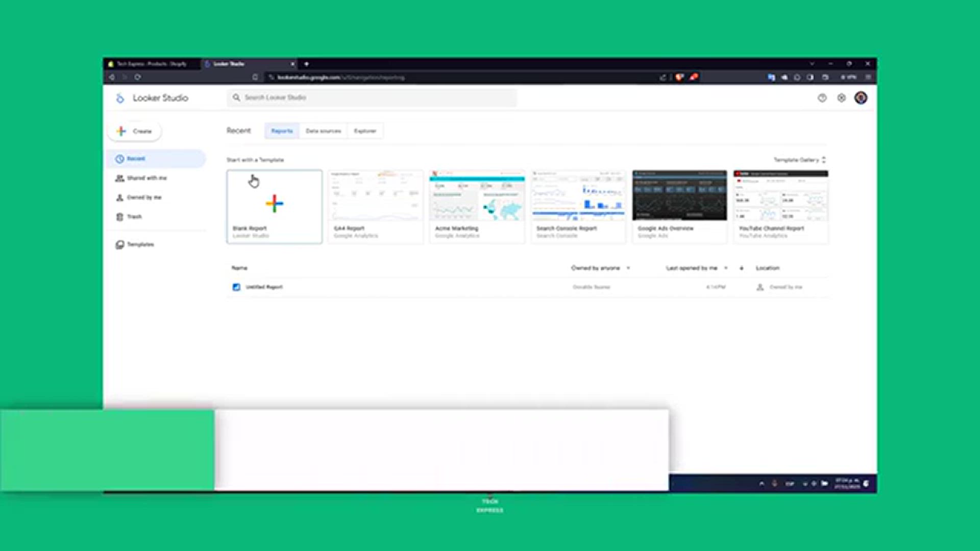Click the Brave Shields icon in address bar
The width and height of the screenshot is (980, 551).
(x=679, y=77)
